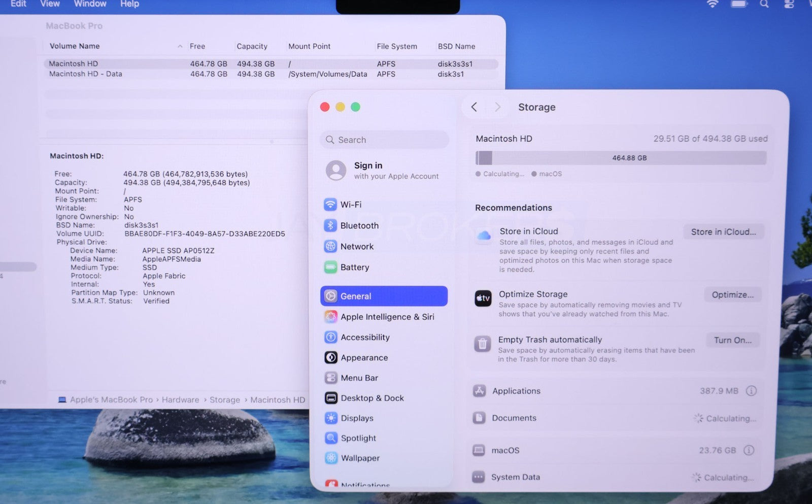Sort volumes by the Volume Name column
The width and height of the screenshot is (812, 504).
[x=75, y=46]
